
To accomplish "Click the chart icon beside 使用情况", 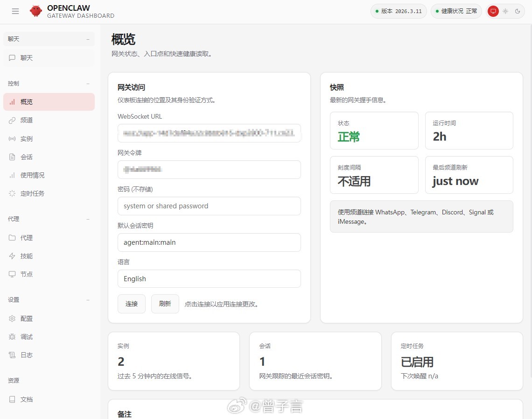I will (12, 175).
